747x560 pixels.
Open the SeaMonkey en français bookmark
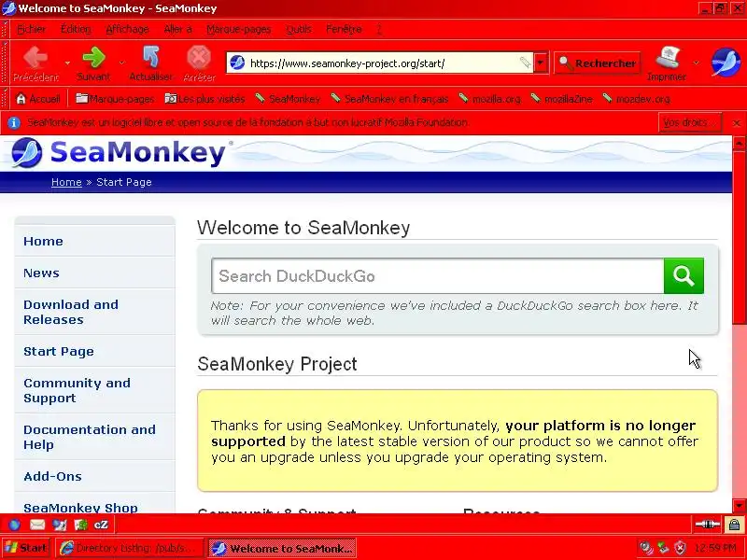pos(389,99)
